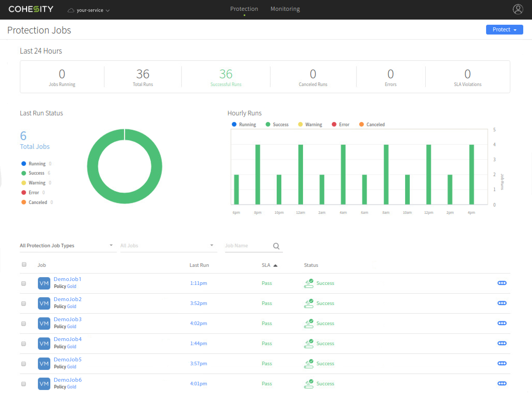Click the Success status icon on DemoJob3

[x=309, y=323]
